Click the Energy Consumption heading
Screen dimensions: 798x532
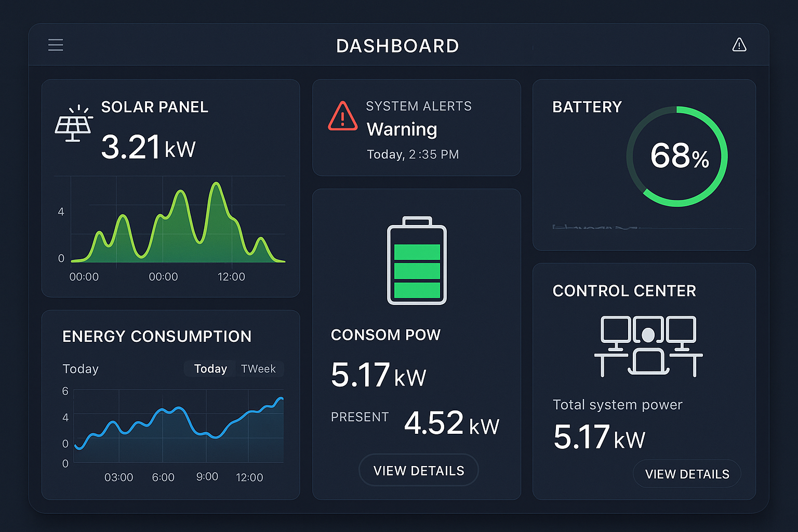156,337
